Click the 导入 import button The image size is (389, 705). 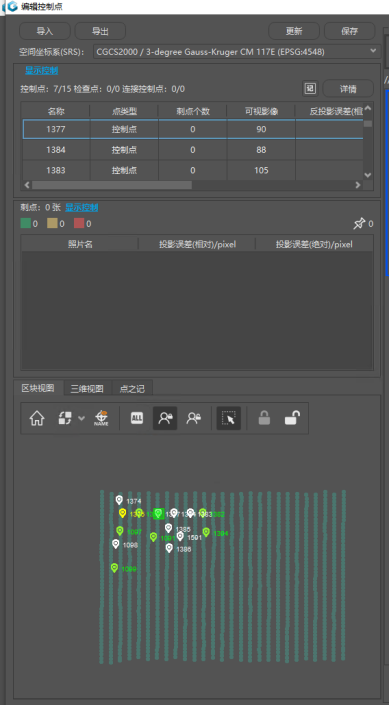tap(45, 31)
